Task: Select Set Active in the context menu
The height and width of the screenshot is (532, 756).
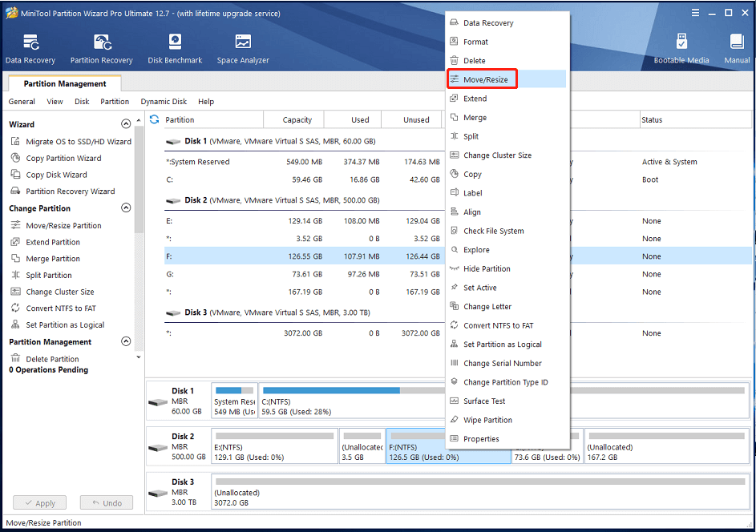Action: click(x=507, y=287)
